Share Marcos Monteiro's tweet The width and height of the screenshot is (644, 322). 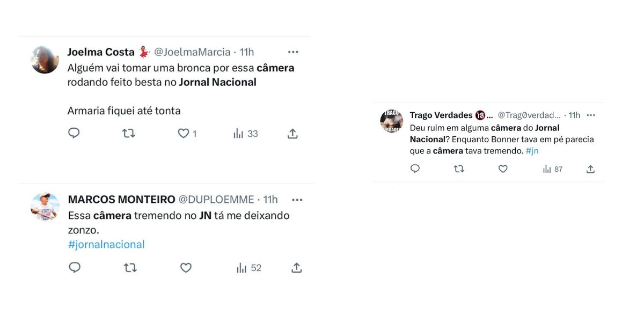click(296, 267)
